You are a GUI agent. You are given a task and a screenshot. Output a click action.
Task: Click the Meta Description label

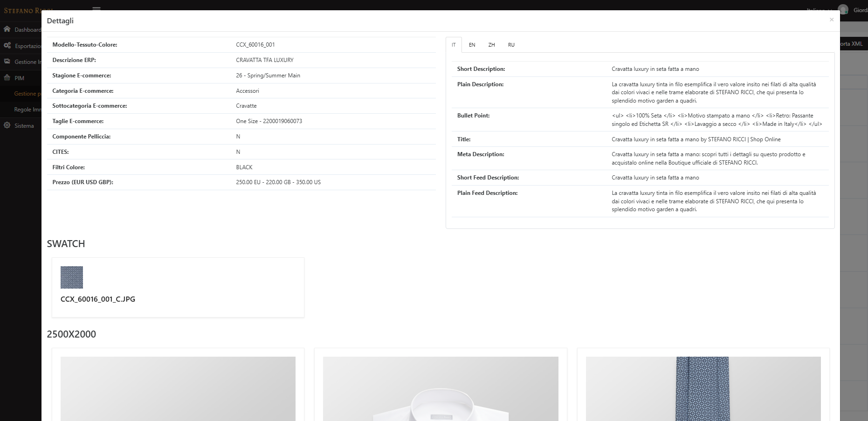pos(481,154)
